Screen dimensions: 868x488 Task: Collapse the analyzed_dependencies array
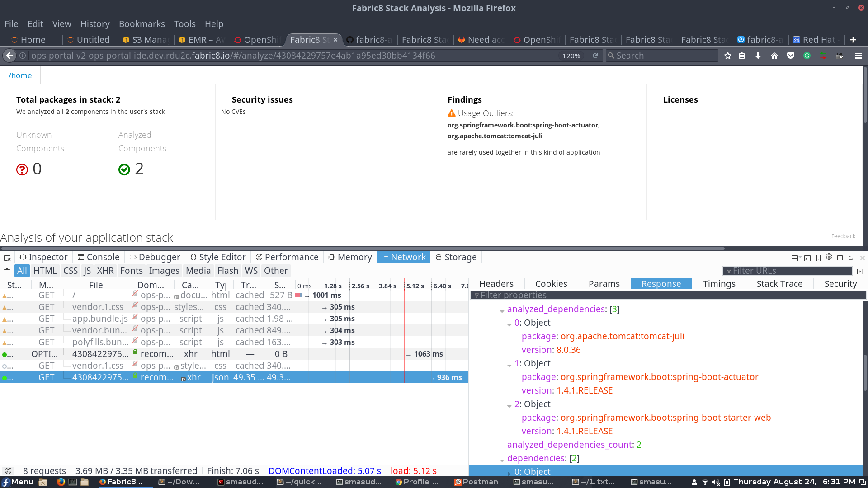(502, 311)
